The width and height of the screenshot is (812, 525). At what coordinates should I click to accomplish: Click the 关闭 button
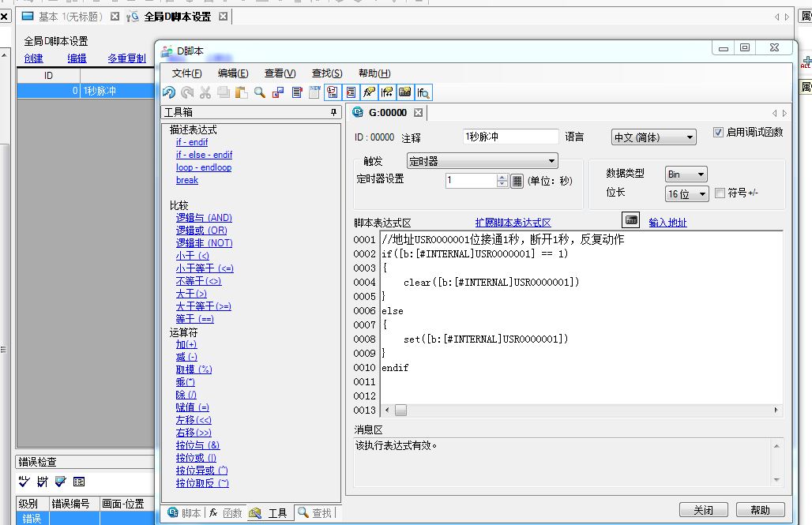tap(702, 511)
